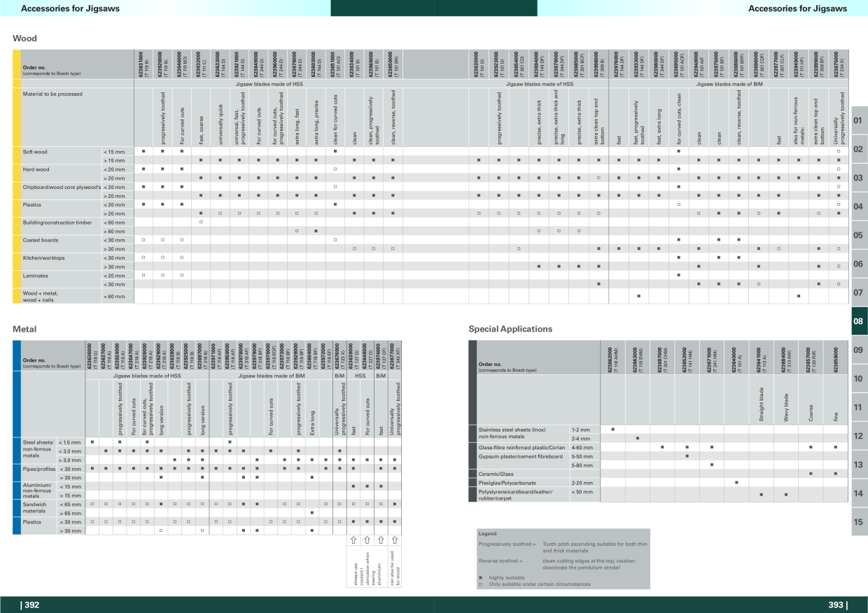
Task: Open section tab 13
Action: [859, 465]
